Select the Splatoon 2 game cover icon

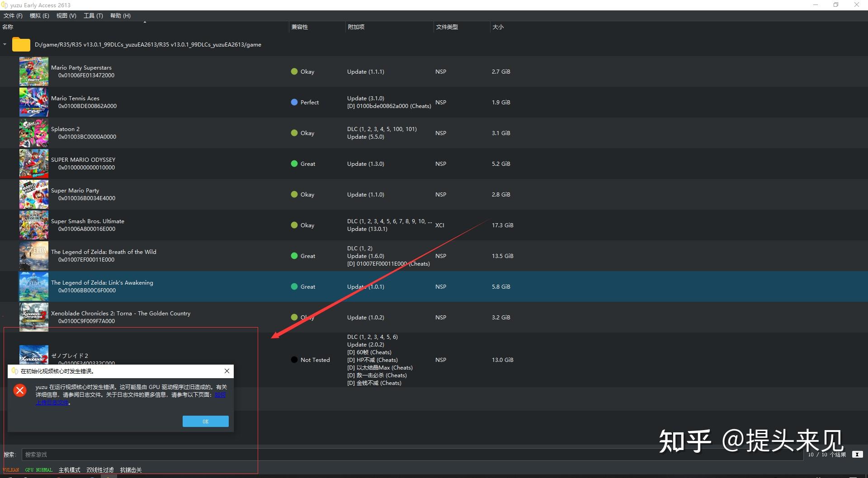(x=34, y=133)
